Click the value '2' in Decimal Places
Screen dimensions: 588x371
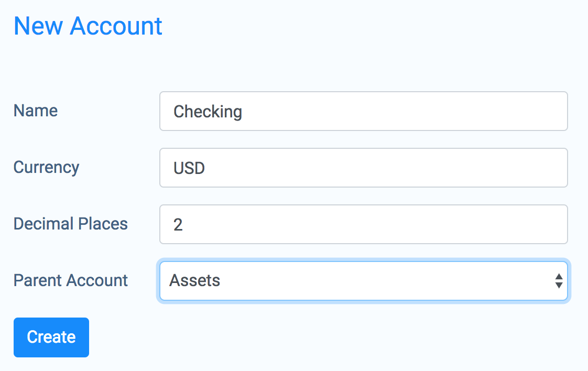pos(178,225)
